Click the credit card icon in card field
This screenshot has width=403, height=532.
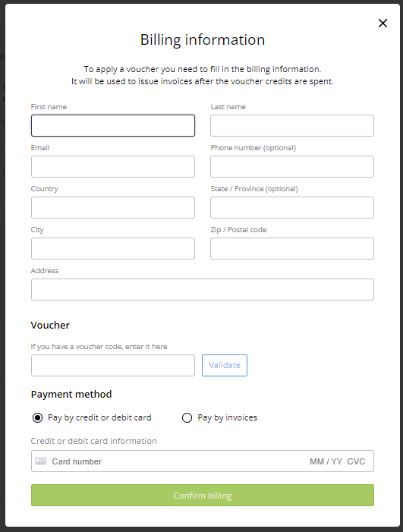(x=41, y=461)
